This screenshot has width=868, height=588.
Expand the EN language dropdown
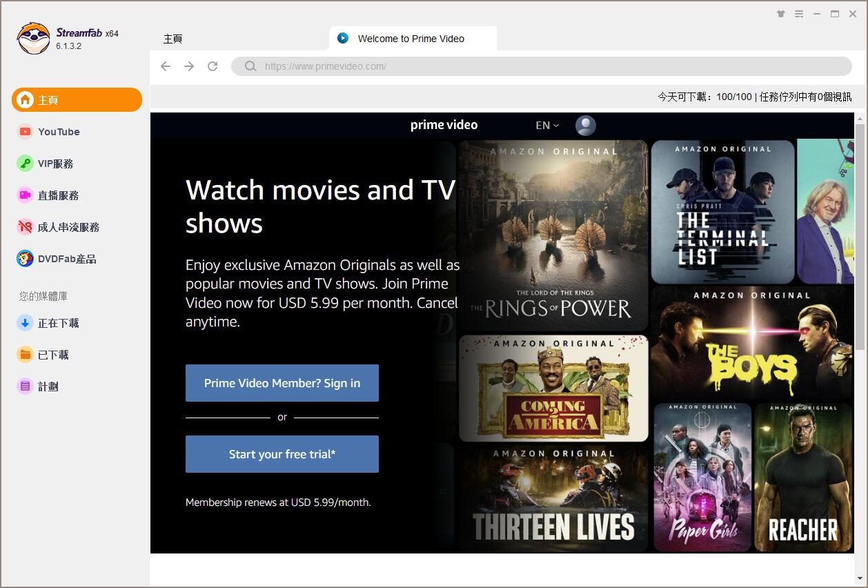coord(547,126)
